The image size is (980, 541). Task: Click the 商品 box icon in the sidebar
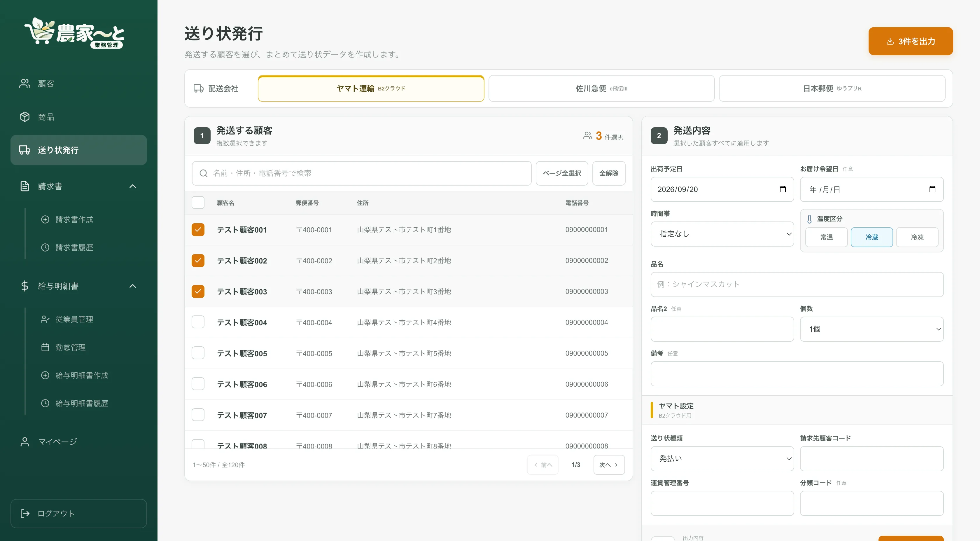point(25,117)
